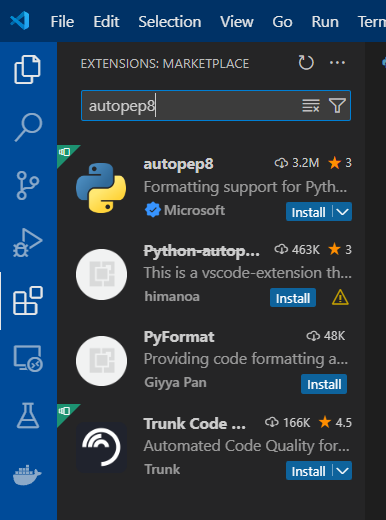This screenshot has width=386, height=520.
Task: Click 'Automated Code Quality for...' description
Action: click(247, 446)
